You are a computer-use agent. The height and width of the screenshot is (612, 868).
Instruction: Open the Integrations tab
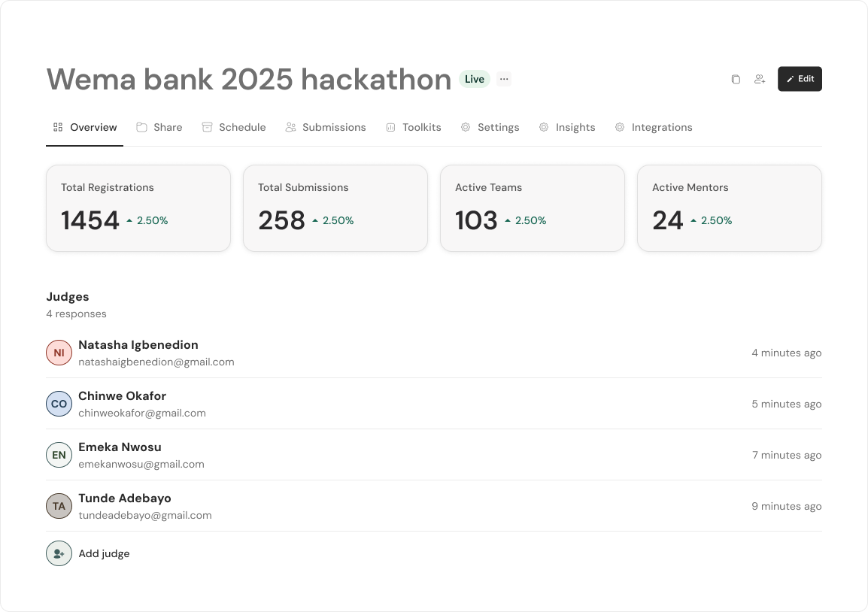pyautogui.click(x=654, y=127)
